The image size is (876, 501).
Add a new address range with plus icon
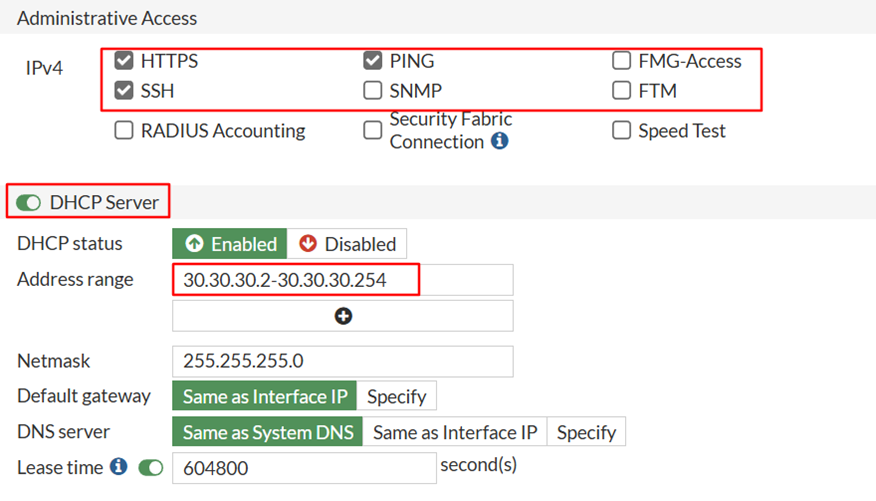(343, 316)
